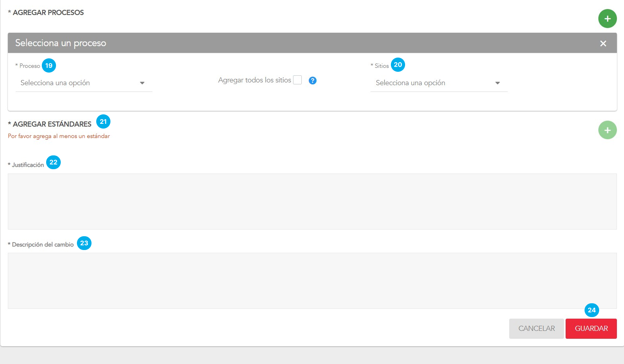Expand the Sitios dropdown
The height and width of the screenshot is (364, 624).
[x=439, y=83]
